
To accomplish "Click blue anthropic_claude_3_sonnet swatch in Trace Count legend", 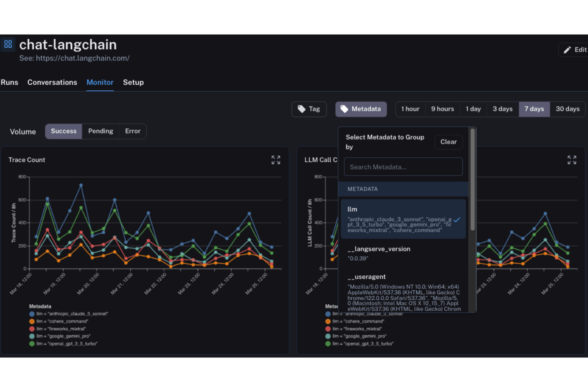I will pyautogui.click(x=32, y=314).
